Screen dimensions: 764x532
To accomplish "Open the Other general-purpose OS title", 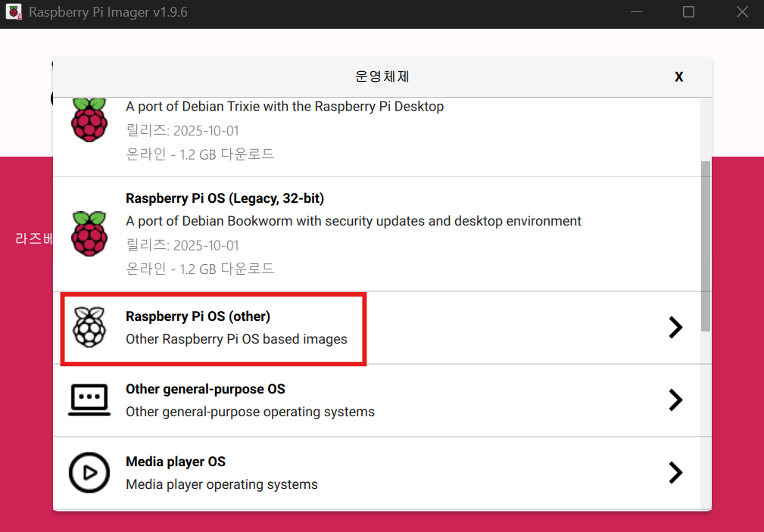I will tap(205, 389).
